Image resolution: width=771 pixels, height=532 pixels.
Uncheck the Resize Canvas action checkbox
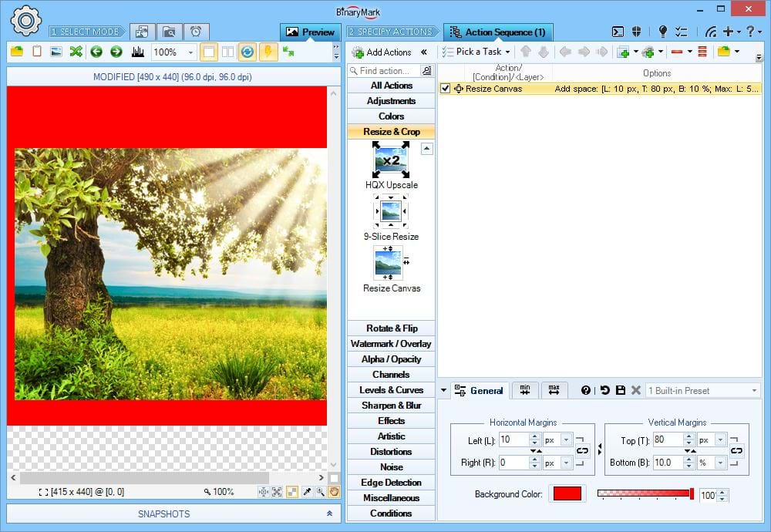click(445, 88)
